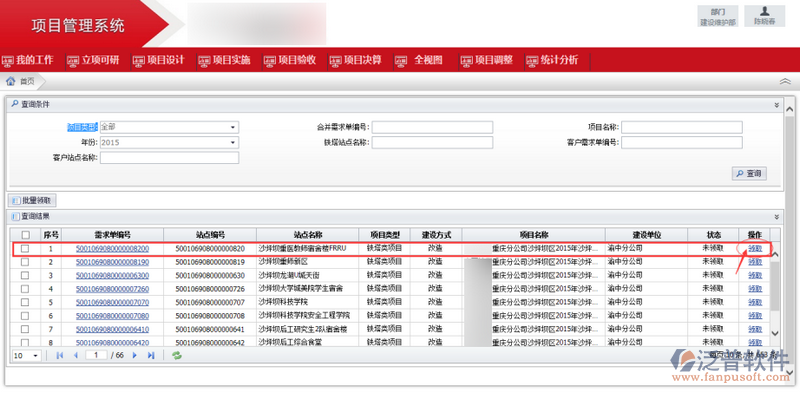Click the 查询 search button
800x393 pixels.
tap(749, 174)
